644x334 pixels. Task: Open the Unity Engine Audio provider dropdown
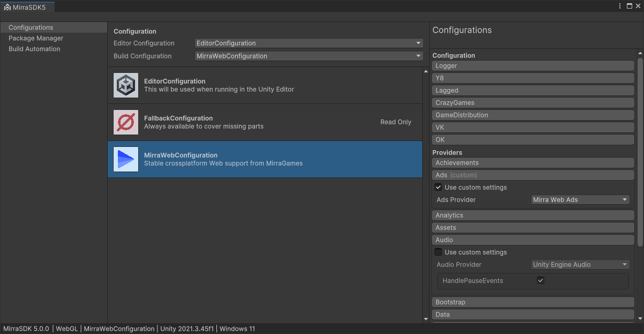(580, 264)
